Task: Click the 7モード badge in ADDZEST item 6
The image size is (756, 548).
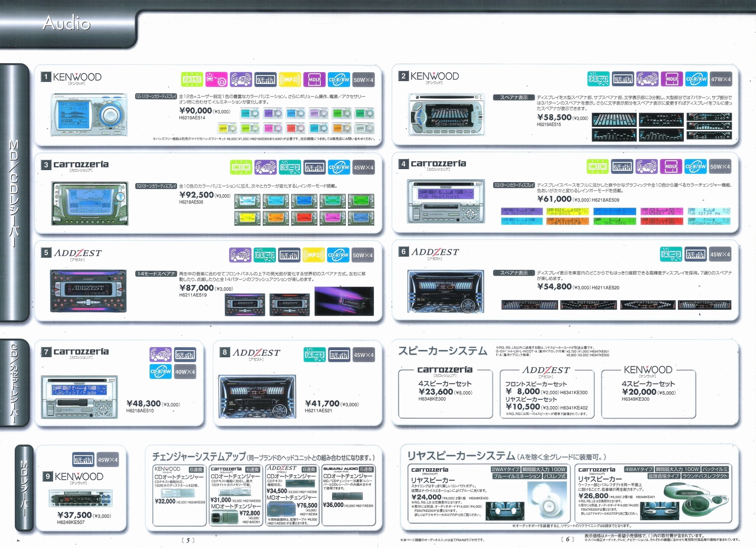Action: click(x=671, y=254)
